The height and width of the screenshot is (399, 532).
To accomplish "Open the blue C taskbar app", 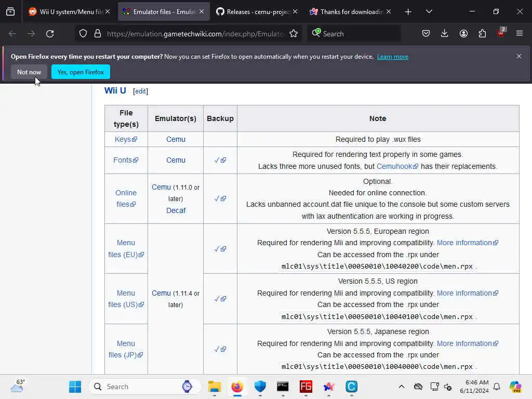I will click(x=352, y=387).
